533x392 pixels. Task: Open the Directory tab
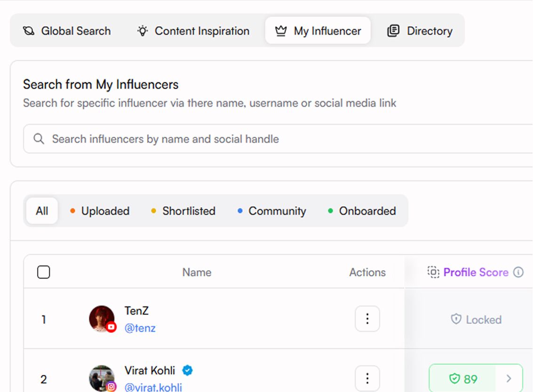point(420,31)
